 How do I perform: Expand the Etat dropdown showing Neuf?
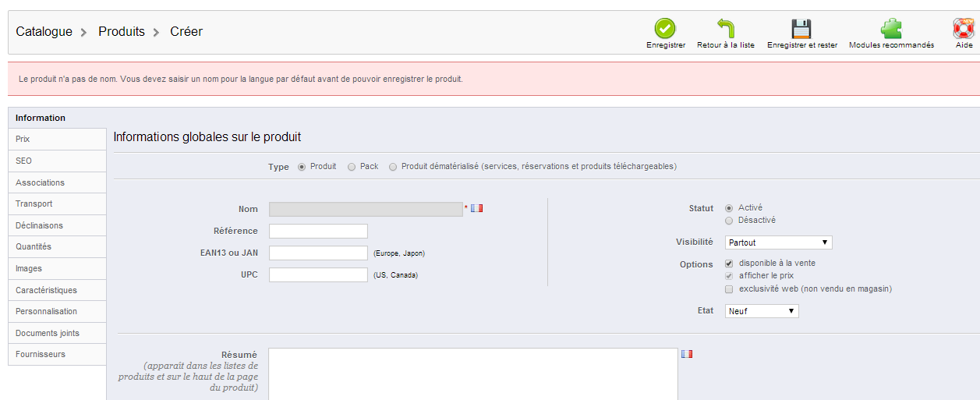point(762,311)
